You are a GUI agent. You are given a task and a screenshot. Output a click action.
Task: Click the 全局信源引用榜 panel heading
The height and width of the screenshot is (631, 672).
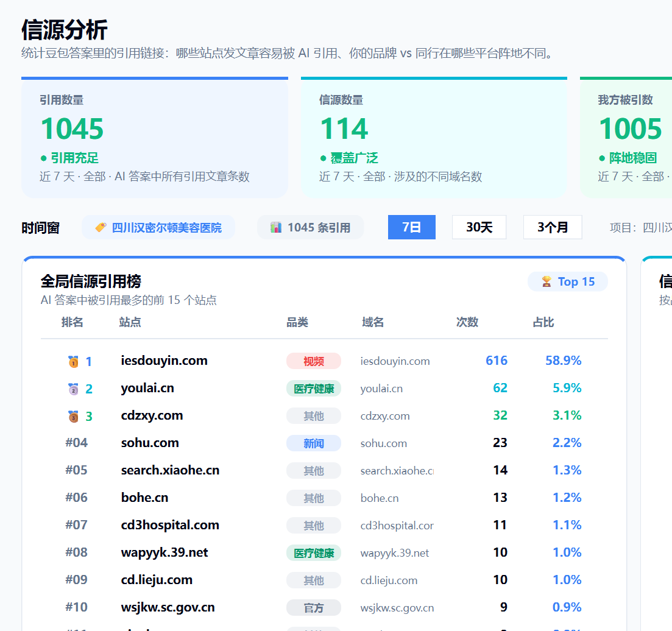click(91, 281)
